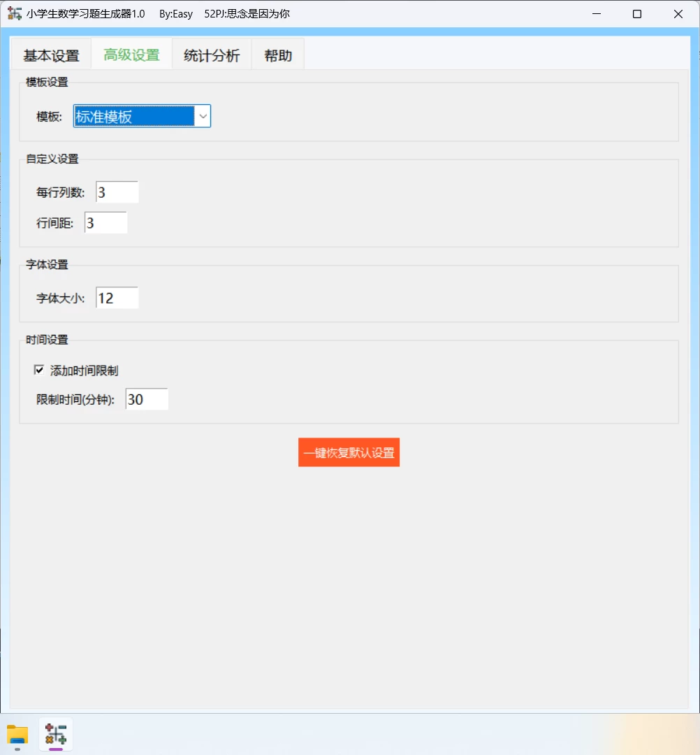Click the 时间设置 group title
700x755 pixels.
47,340
